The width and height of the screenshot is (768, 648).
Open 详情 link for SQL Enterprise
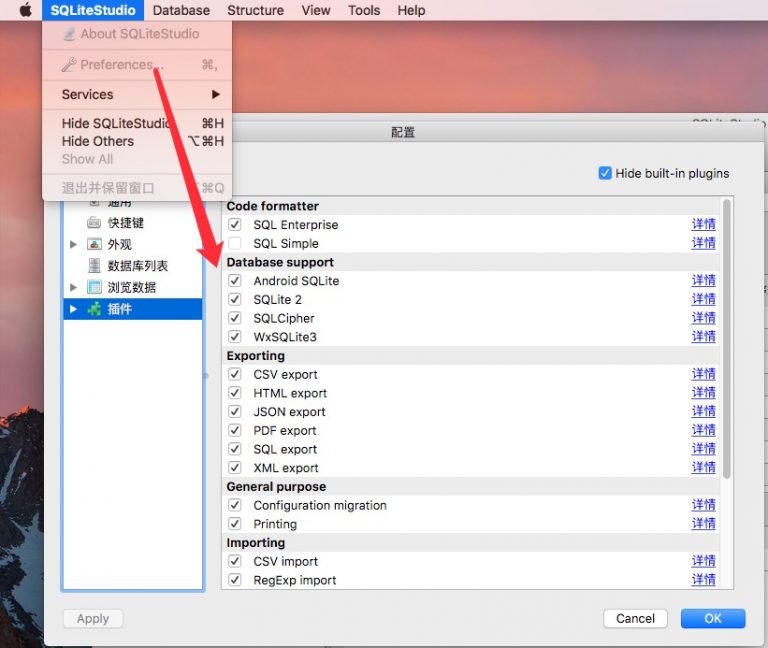click(703, 224)
